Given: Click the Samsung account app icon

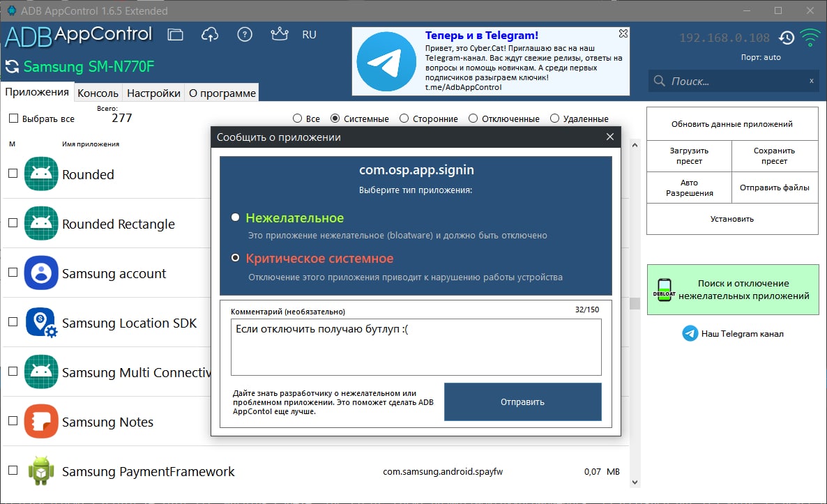Looking at the screenshot, I should click(x=41, y=273).
